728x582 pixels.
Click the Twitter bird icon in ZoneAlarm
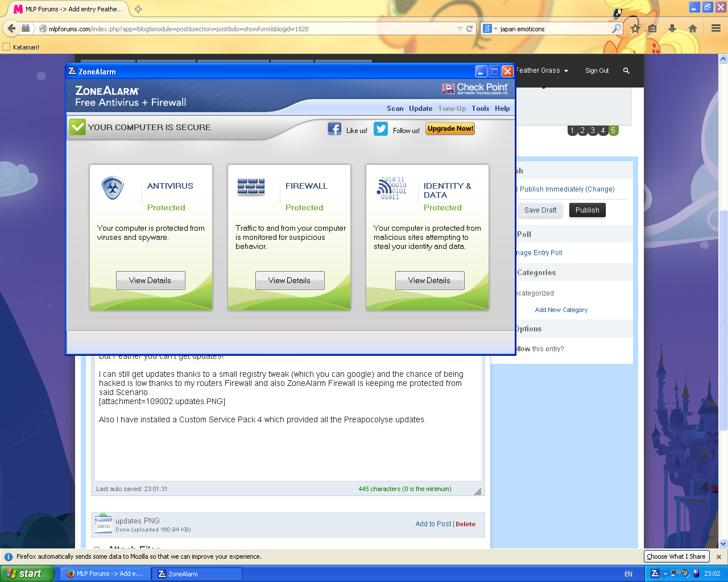[380, 129]
